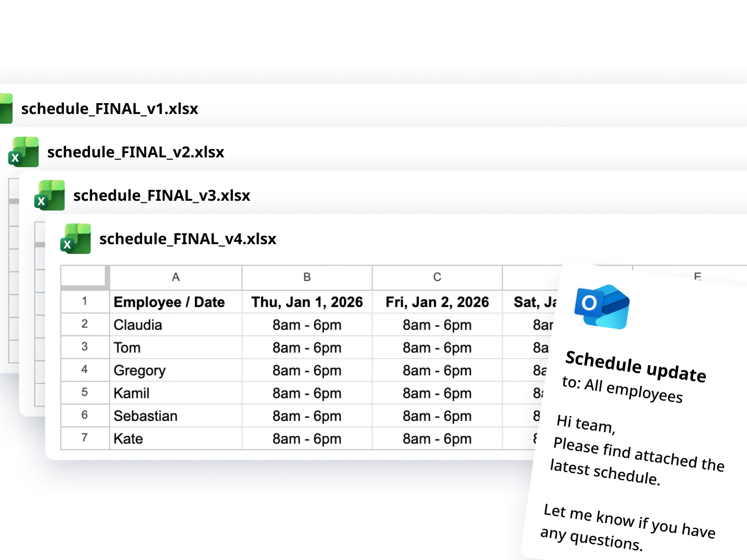
Task: Click the 'to: All employees' recipient line
Action: pyautogui.click(x=622, y=389)
